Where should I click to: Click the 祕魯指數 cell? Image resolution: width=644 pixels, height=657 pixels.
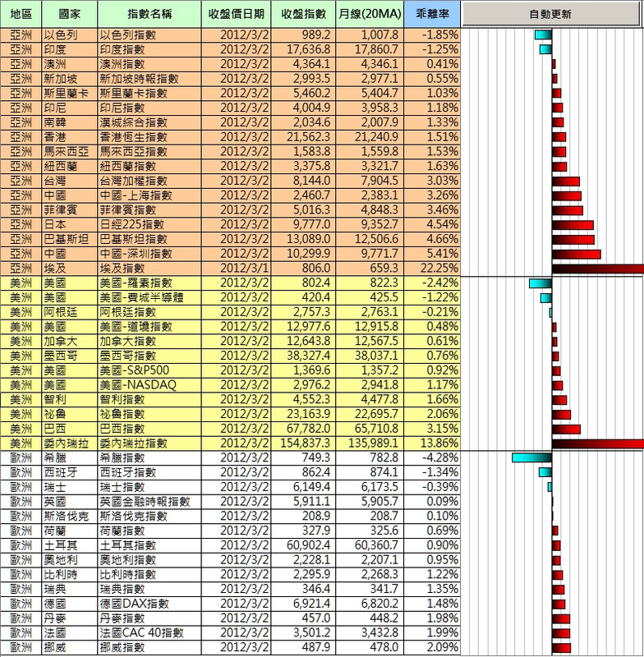tap(149, 414)
